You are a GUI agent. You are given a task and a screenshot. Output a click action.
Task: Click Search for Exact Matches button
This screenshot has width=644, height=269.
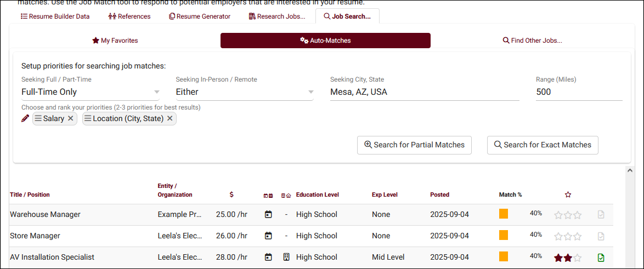[x=543, y=145]
